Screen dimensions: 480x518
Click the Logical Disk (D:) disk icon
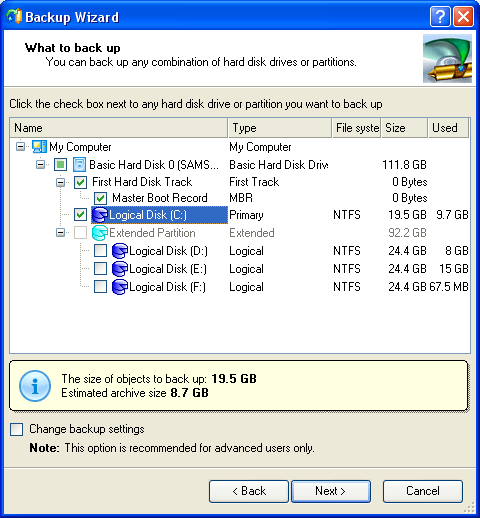coord(120,251)
